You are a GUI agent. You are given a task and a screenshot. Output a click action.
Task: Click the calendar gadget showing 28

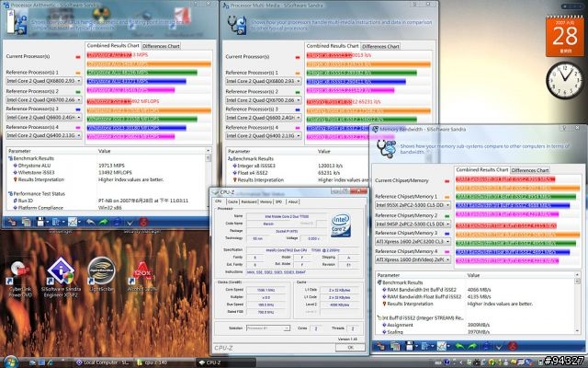565,37
